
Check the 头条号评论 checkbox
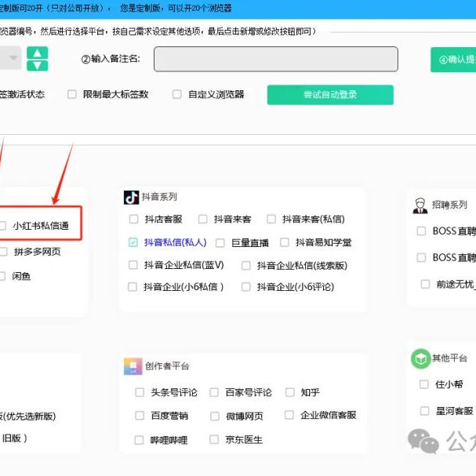[x=140, y=392]
